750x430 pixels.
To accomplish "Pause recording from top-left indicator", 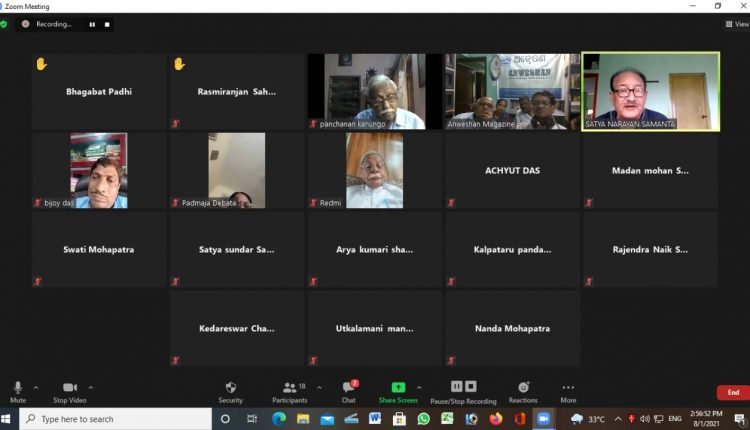I will pyautogui.click(x=92, y=24).
